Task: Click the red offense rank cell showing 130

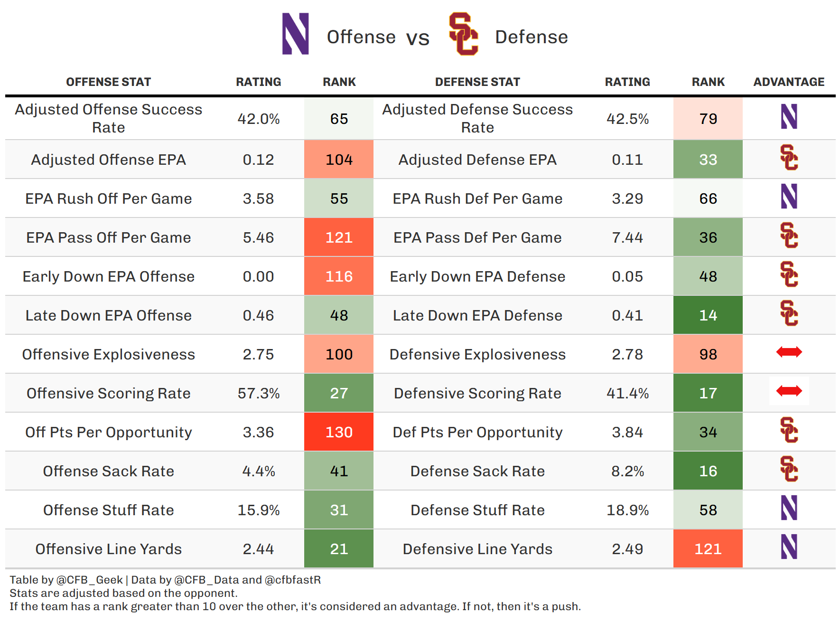Action: tap(339, 432)
